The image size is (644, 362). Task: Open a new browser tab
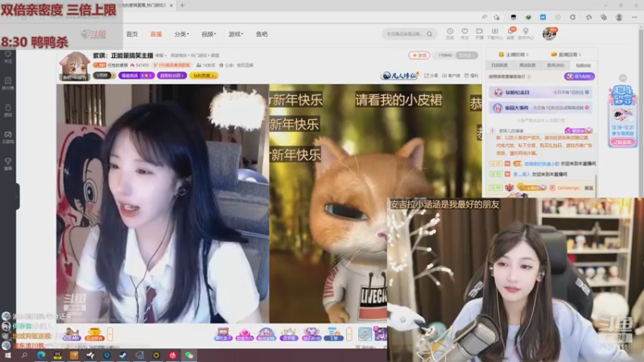182,6
